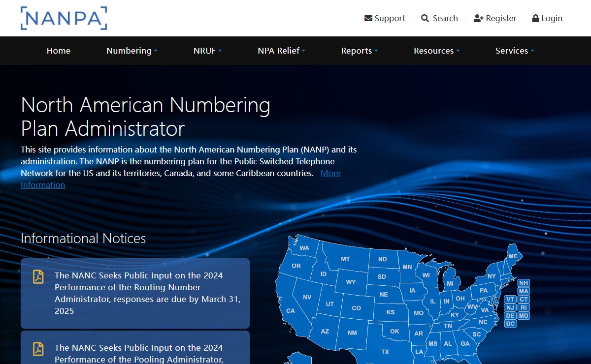Click PDF icon of Pooling Administrator notice

[x=38, y=349]
